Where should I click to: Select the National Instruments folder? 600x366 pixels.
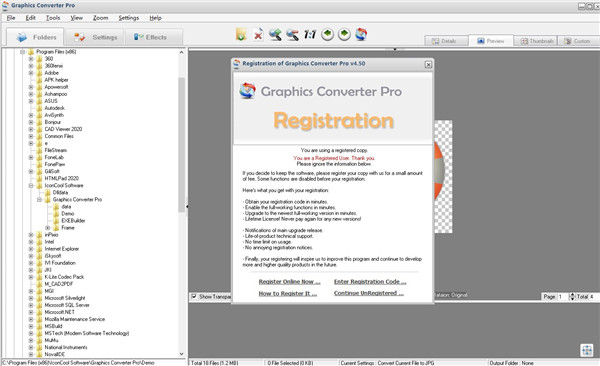[x=66, y=347]
